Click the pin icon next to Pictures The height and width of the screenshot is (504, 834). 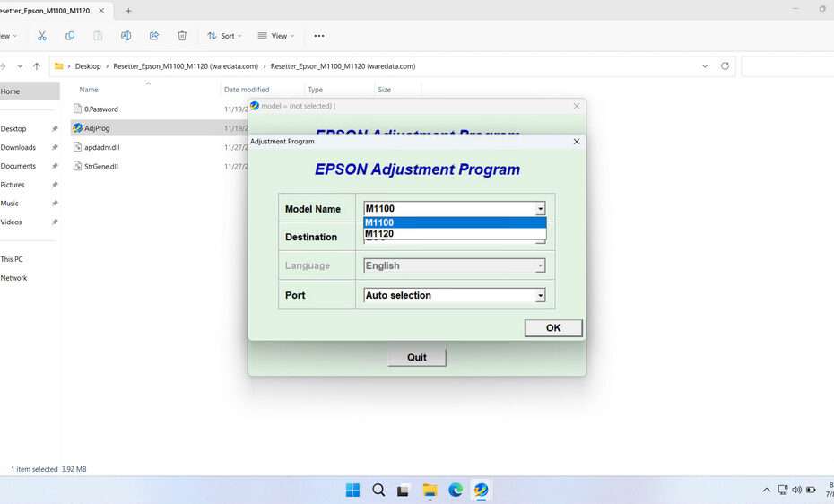coord(54,185)
